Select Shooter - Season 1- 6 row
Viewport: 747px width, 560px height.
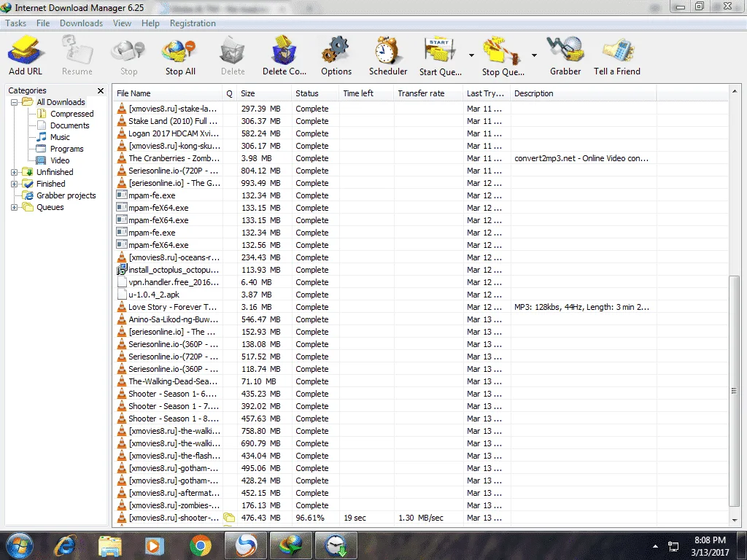[422, 393]
